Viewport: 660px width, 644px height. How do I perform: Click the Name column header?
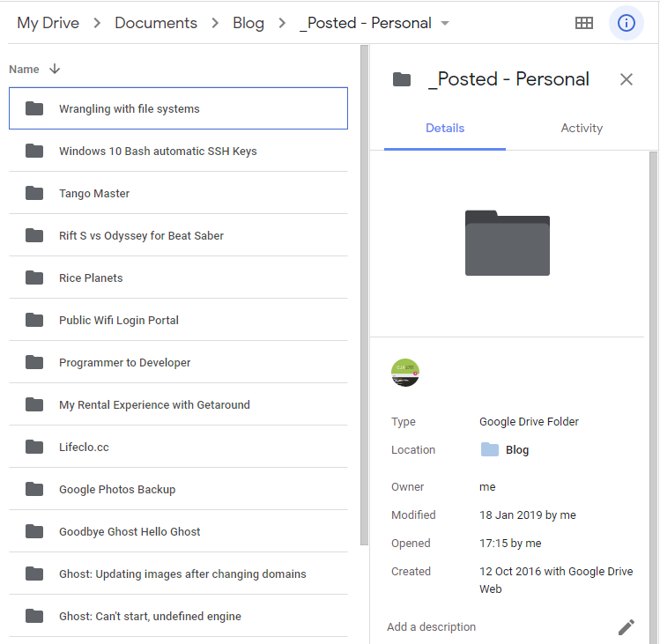coord(24,69)
